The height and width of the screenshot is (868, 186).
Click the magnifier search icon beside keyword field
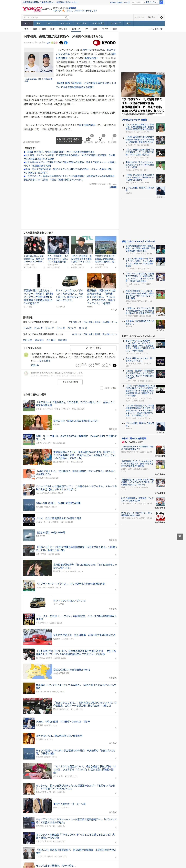66,17
